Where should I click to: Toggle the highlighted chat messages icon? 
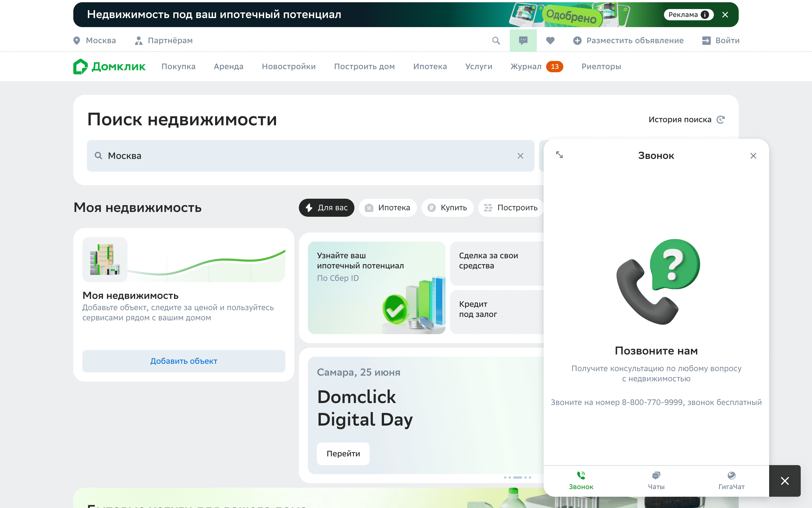pos(523,41)
